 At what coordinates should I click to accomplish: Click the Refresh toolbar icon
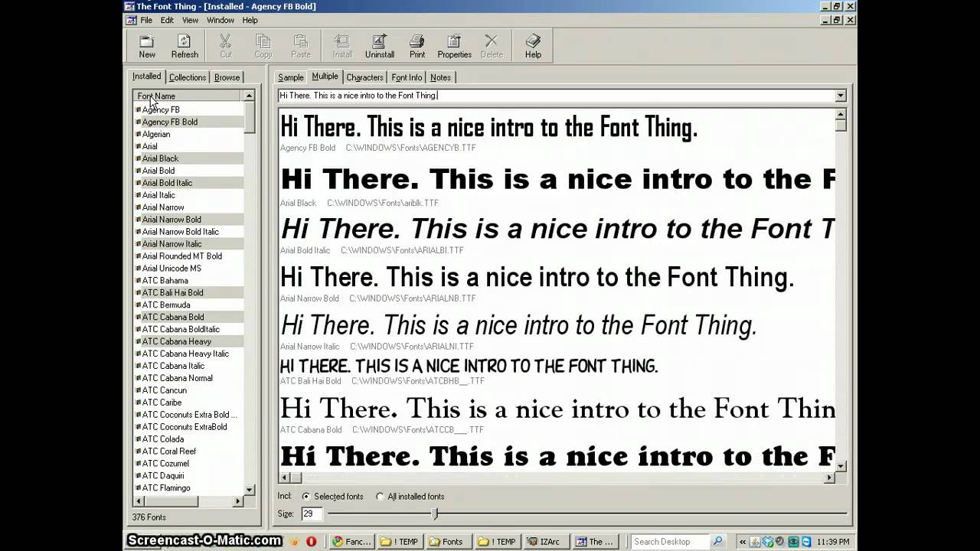(185, 46)
